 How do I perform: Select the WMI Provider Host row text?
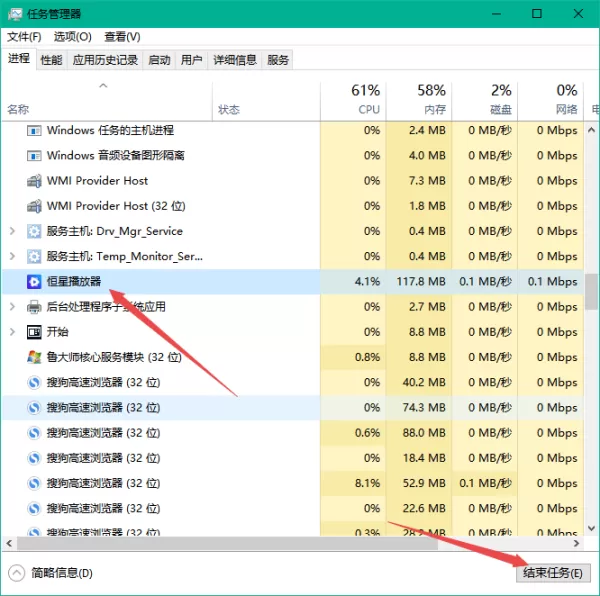(x=97, y=181)
